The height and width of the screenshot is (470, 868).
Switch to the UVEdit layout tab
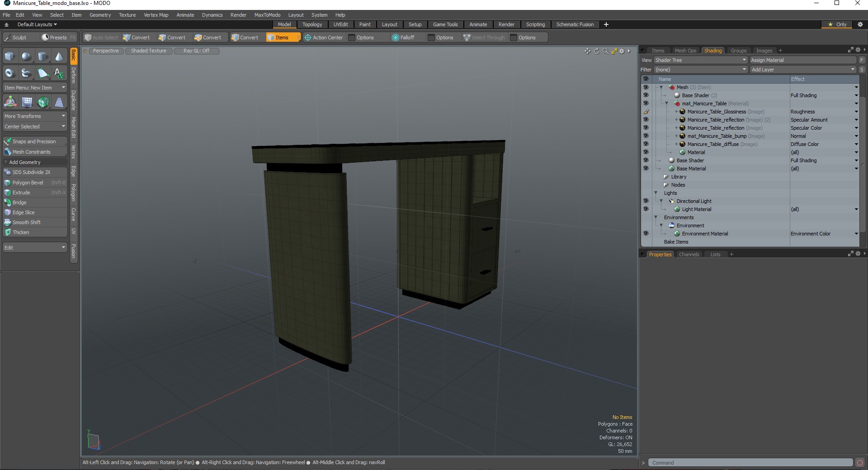point(340,24)
